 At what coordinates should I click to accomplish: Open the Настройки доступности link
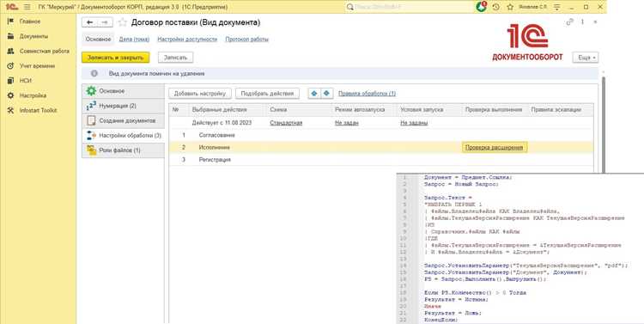pos(187,40)
